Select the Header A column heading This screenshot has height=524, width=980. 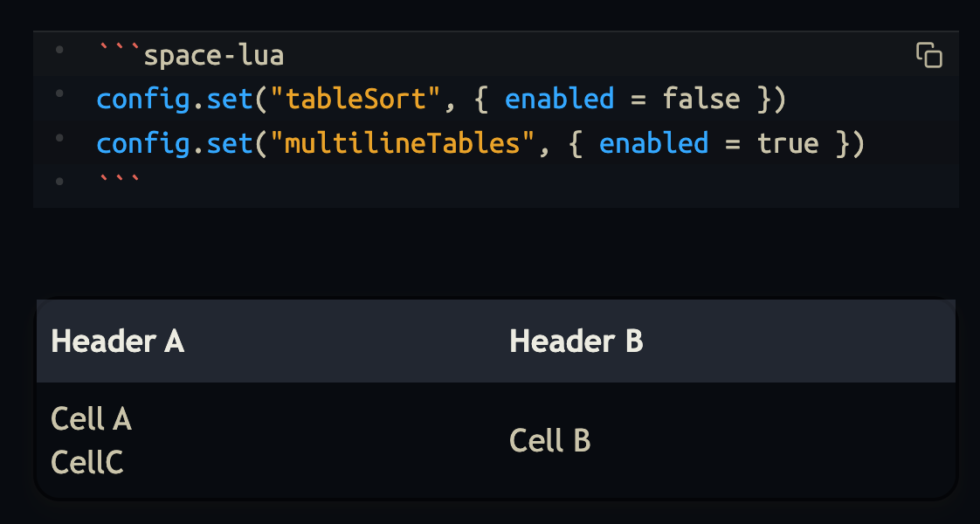point(118,341)
